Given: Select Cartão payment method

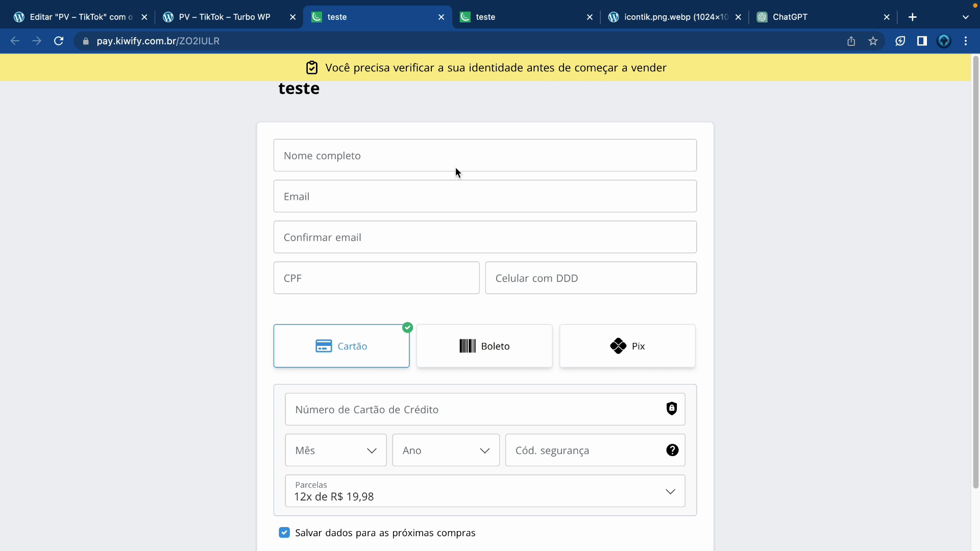Looking at the screenshot, I should 341,346.
